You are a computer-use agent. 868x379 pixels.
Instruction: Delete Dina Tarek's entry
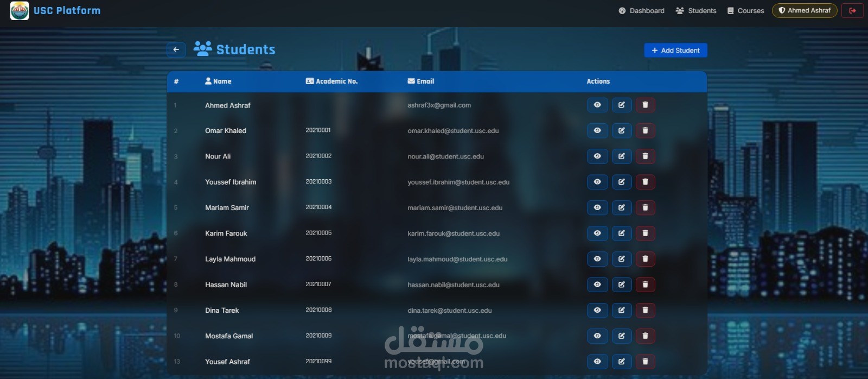pyautogui.click(x=645, y=310)
